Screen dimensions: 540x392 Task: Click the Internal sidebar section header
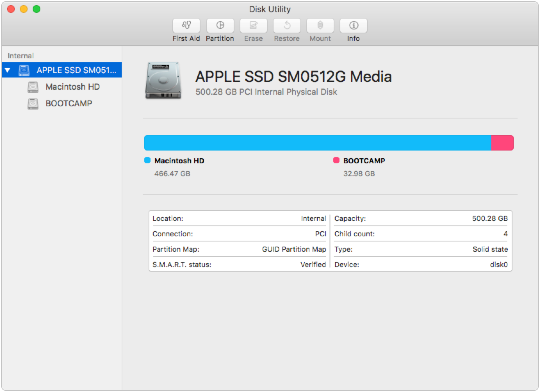21,56
